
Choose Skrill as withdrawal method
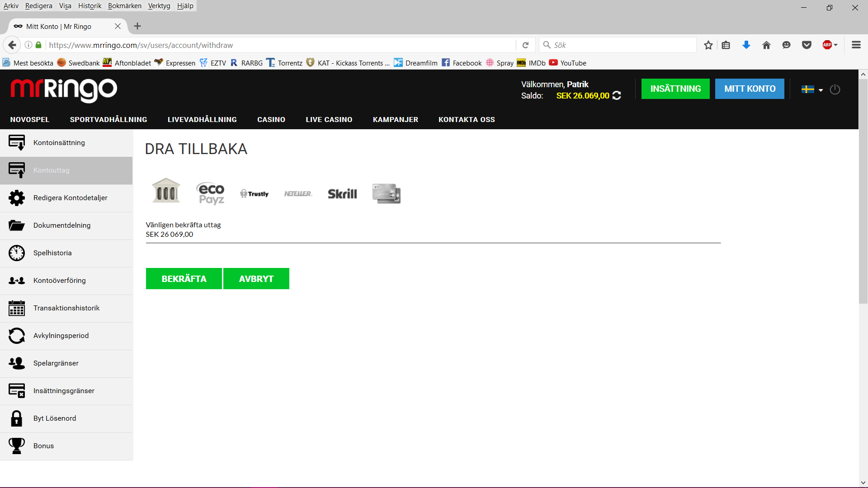tap(342, 194)
